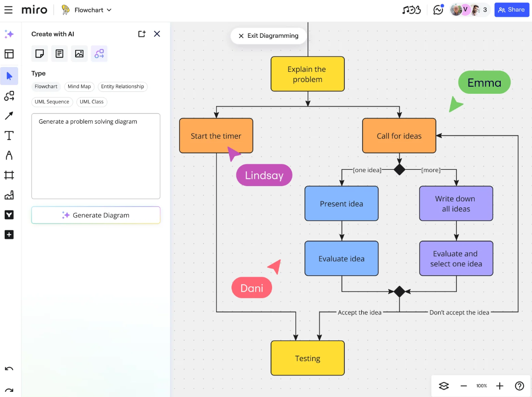The image size is (532, 397).
Task: Click the [one idea] connector label
Action: pyautogui.click(x=367, y=170)
